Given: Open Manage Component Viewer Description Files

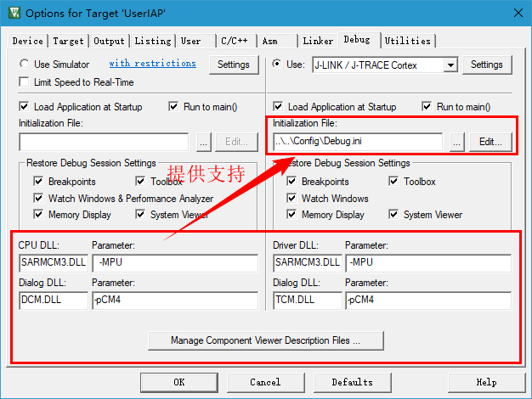Looking at the screenshot, I should (x=266, y=340).
